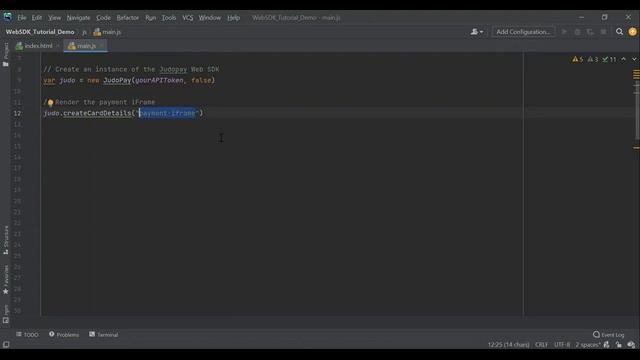Click the JudoPay constructor name on line 9
640x360 pixels.
click(x=117, y=80)
